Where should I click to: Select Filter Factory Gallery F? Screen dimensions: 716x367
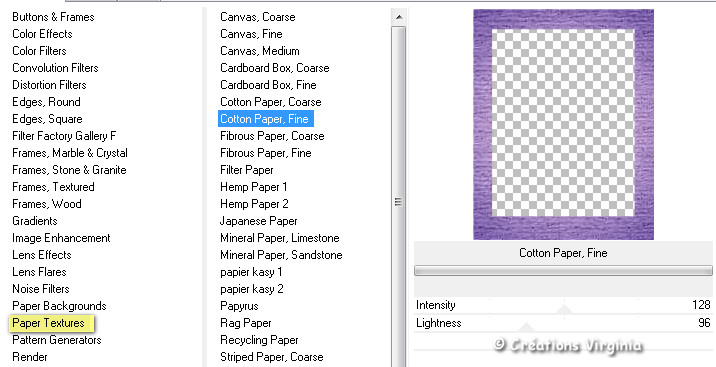pos(64,136)
